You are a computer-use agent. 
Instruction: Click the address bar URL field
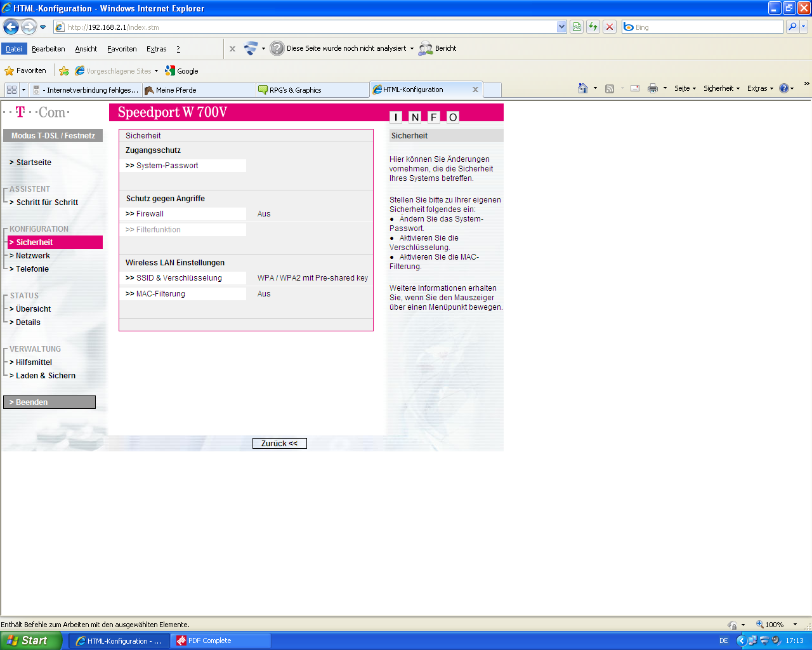(304, 27)
